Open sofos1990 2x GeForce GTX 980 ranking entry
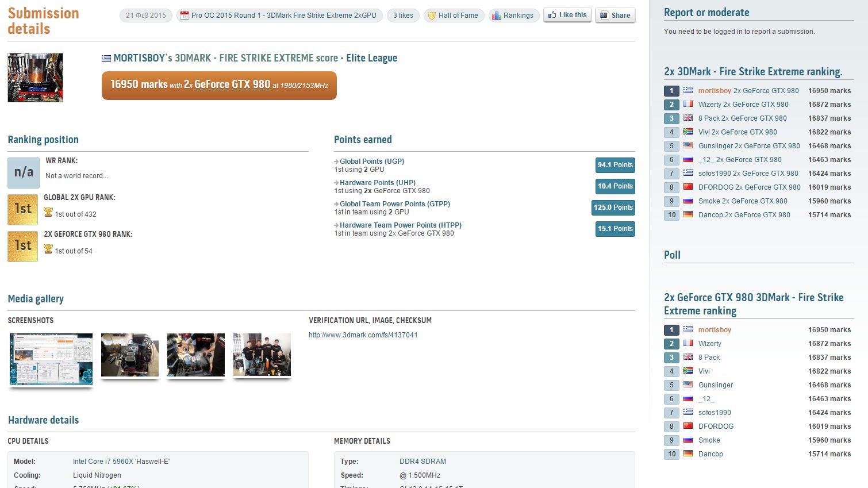868x488 pixels. click(748, 174)
